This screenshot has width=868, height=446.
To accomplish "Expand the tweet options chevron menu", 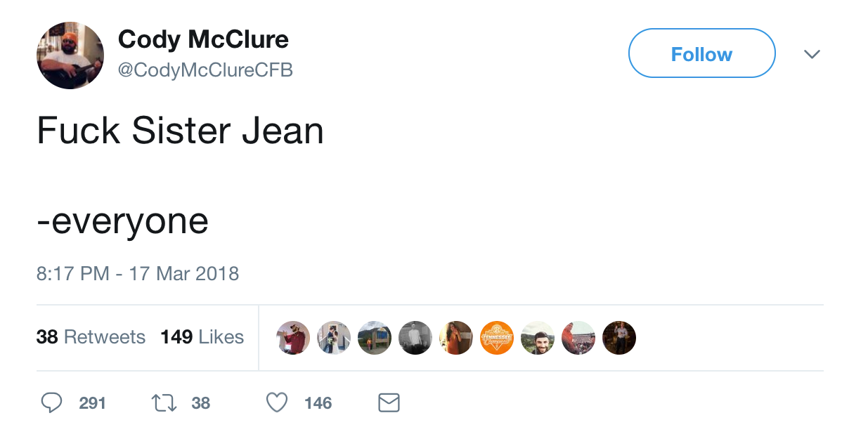I will point(812,54).
